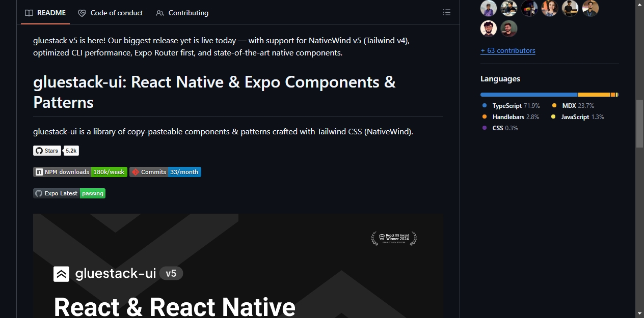Click the gluestack-ui banner image
The image size is (644, 318).
[x=238, y=266]
